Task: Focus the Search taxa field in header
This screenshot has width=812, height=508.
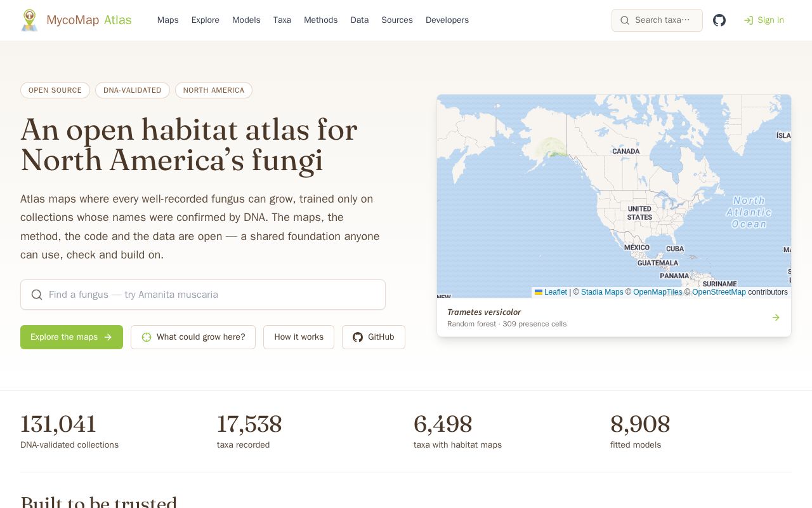Action: [x=657, y=20]
